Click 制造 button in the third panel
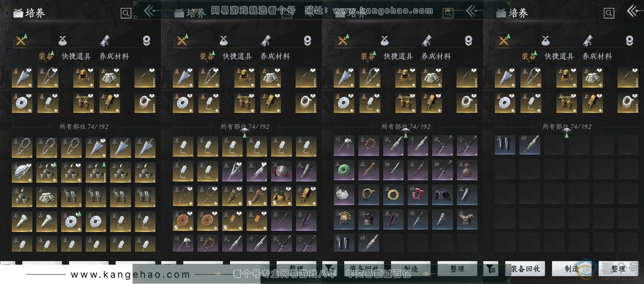Screen dimensions: 644x284 411,269
